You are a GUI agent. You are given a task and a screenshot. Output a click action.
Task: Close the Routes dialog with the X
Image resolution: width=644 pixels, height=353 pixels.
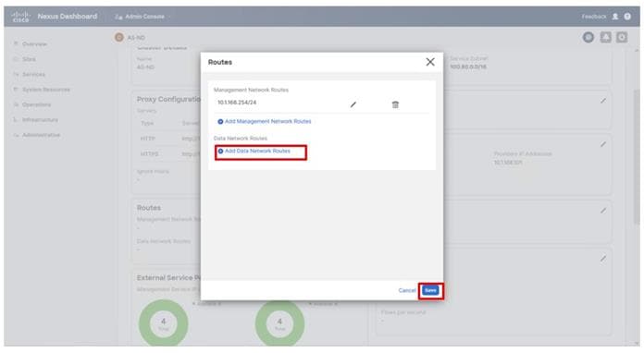pyautogui.click(x=430, y=62)
